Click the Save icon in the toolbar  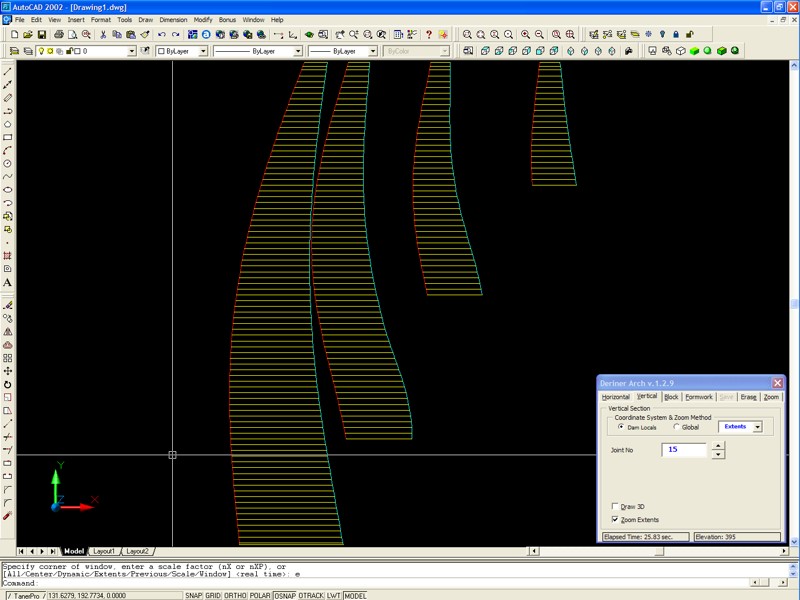(x=42, y=35)
